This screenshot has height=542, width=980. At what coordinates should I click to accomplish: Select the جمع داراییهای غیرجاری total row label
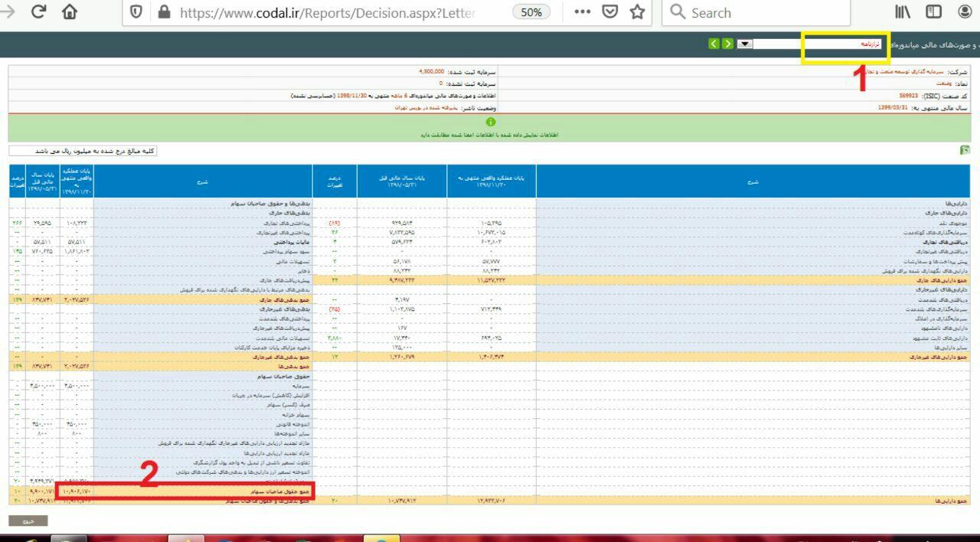[x=937, y=357]
